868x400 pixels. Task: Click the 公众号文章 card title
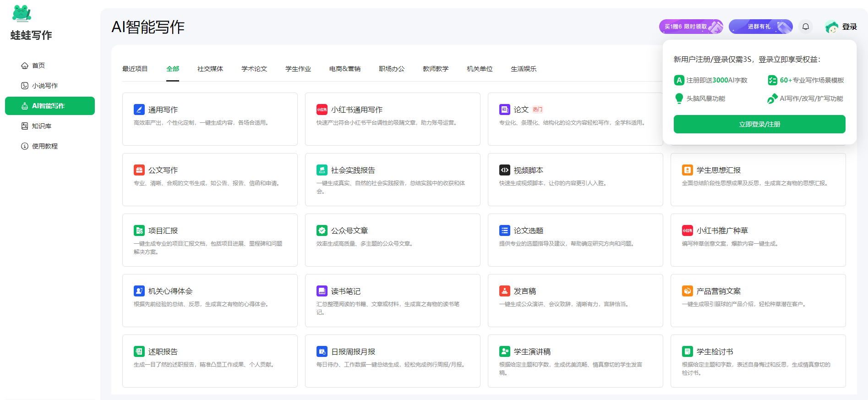point(349,231)
